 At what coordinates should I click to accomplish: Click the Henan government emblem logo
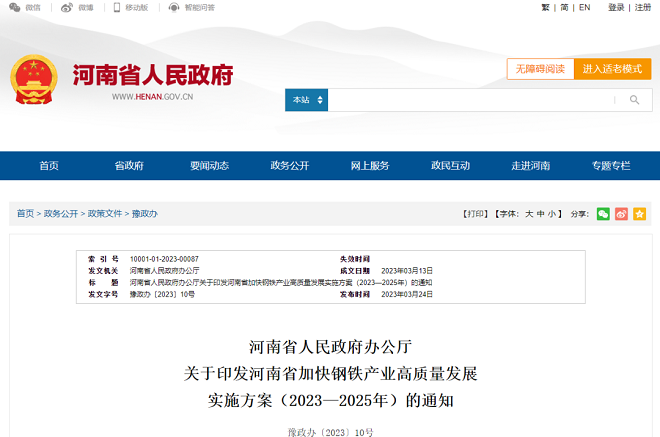[x=33, y=78]
